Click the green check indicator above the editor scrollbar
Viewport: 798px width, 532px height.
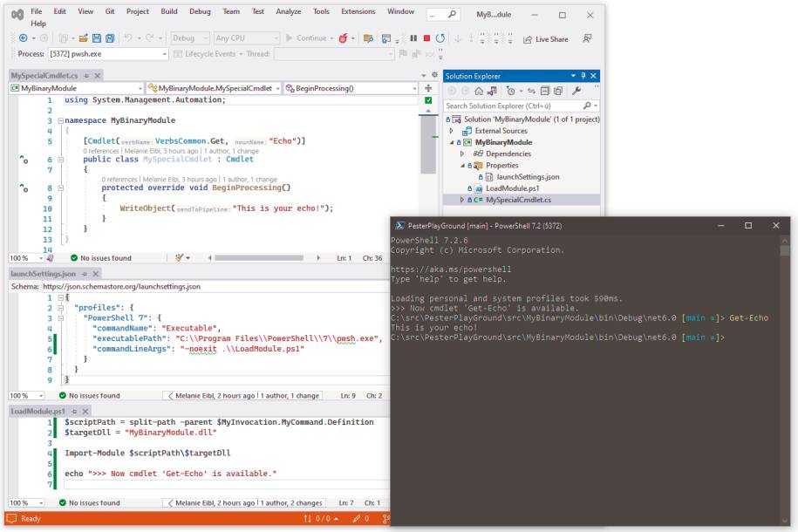[x=428, y=100]
